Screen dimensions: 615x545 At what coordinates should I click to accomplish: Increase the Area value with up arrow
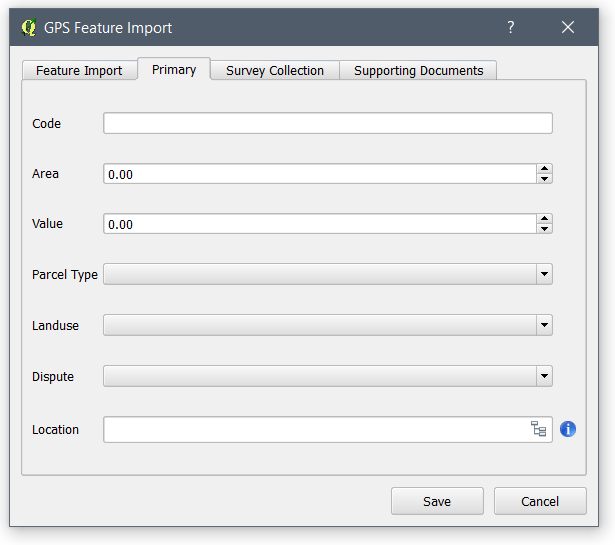click(x=544, y=169)
